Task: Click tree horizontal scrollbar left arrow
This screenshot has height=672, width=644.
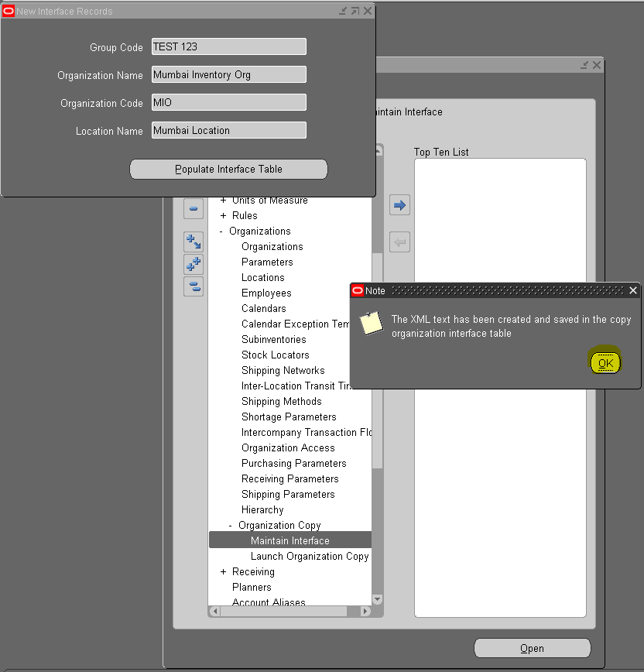Action: [x=215, y=611]
